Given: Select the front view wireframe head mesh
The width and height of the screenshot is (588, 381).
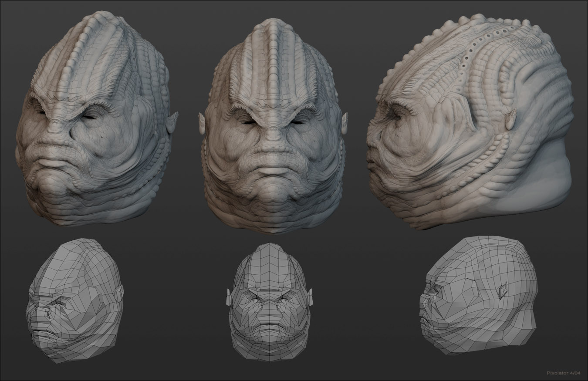Looking at the screenshot, I should [270, 300].
